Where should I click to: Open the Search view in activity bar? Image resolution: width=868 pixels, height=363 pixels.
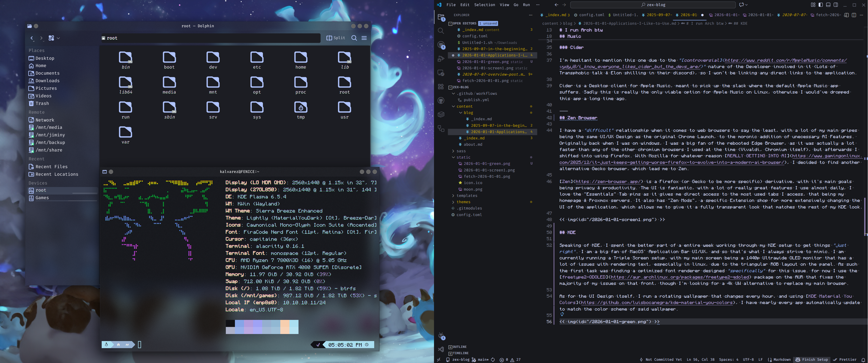pyautogui.click(x=441, y=31)
